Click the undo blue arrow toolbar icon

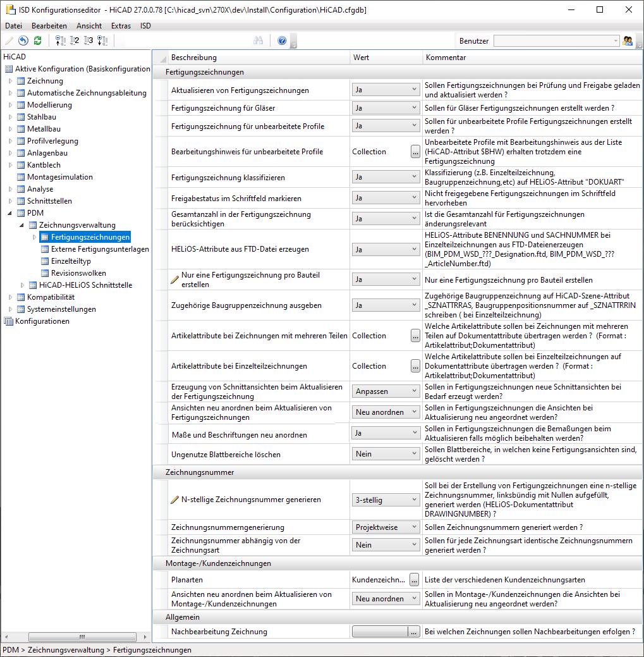[x=23, y=40]
